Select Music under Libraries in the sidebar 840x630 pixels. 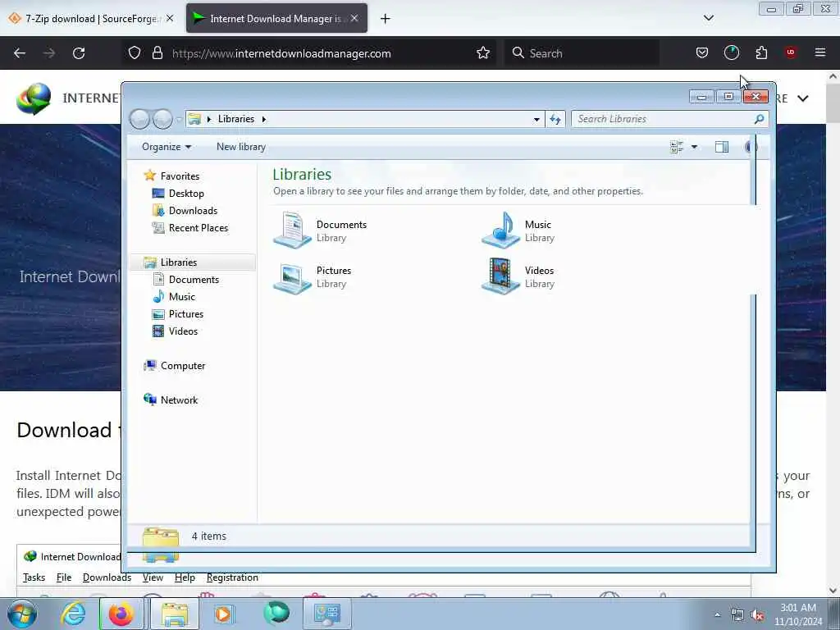pos(181,296)
